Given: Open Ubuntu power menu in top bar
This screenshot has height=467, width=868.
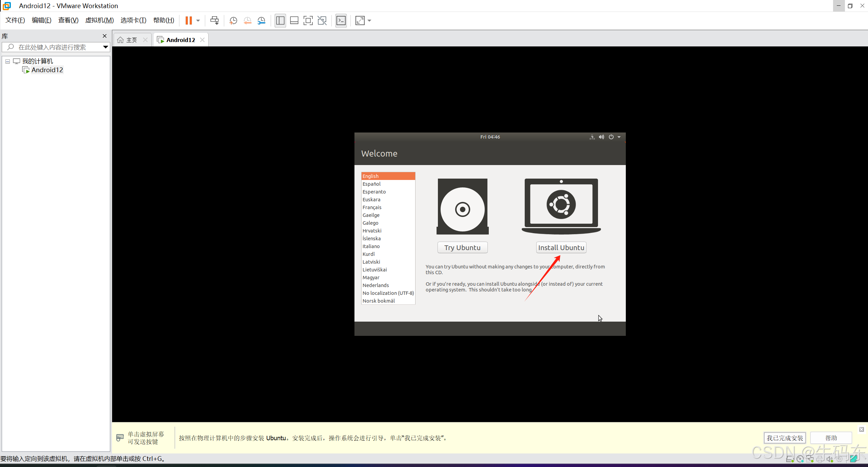Looking at the screenshot, I should click(x=611, y=137).
